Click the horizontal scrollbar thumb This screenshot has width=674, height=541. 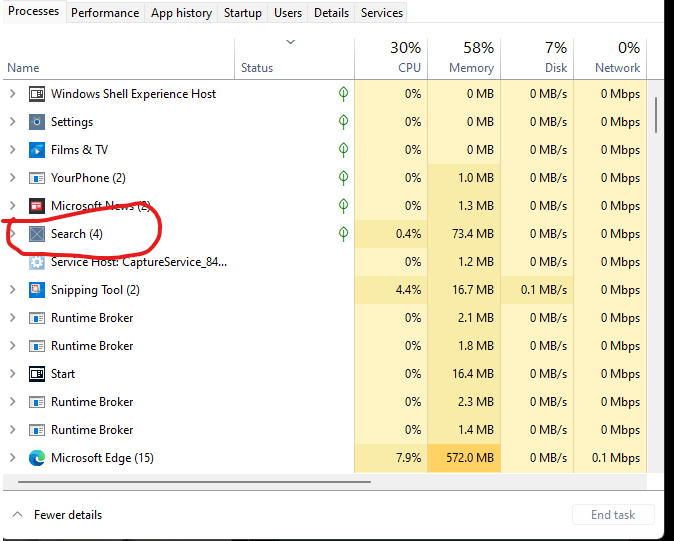click(194, 482)
